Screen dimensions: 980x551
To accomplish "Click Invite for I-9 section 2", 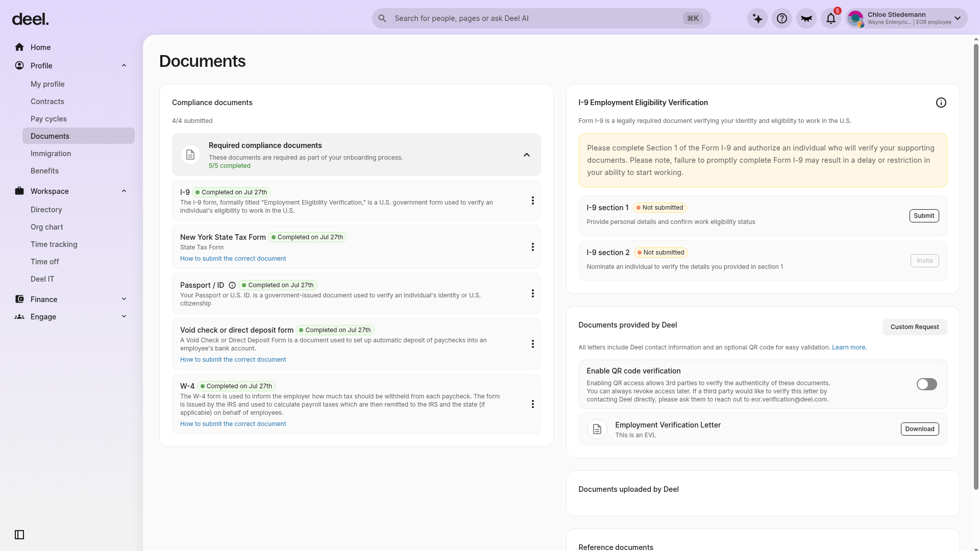I will (x=924, y=261).
